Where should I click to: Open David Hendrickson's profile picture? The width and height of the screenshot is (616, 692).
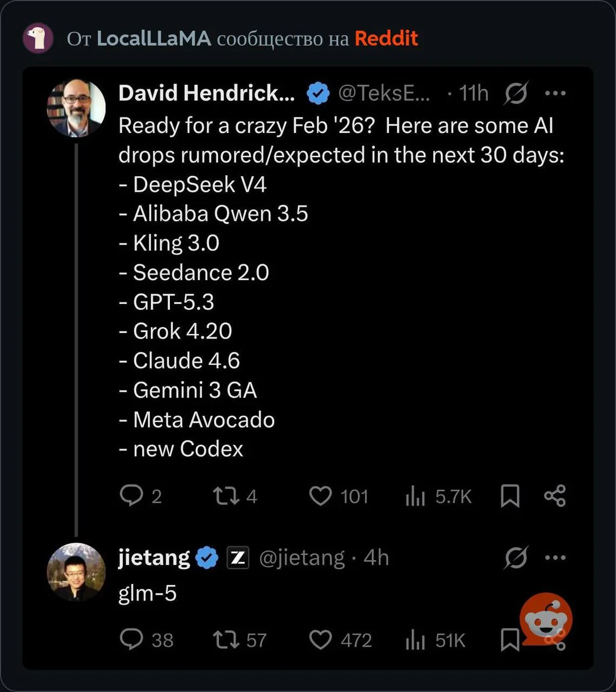[x=76, y=108]
